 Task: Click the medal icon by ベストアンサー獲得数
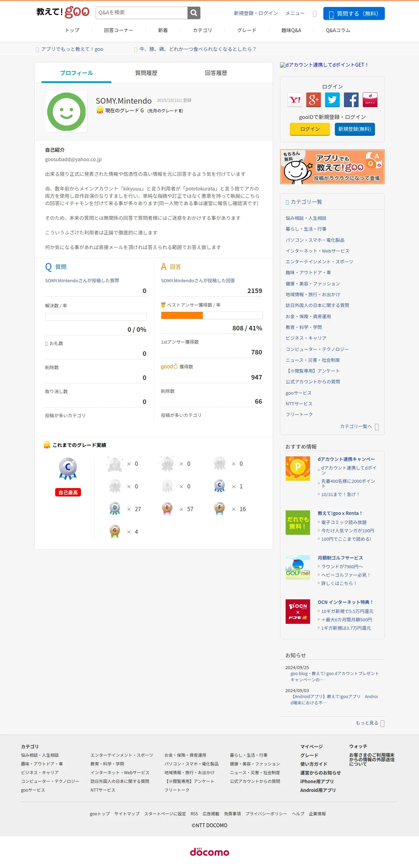click(x=163, y=305)
